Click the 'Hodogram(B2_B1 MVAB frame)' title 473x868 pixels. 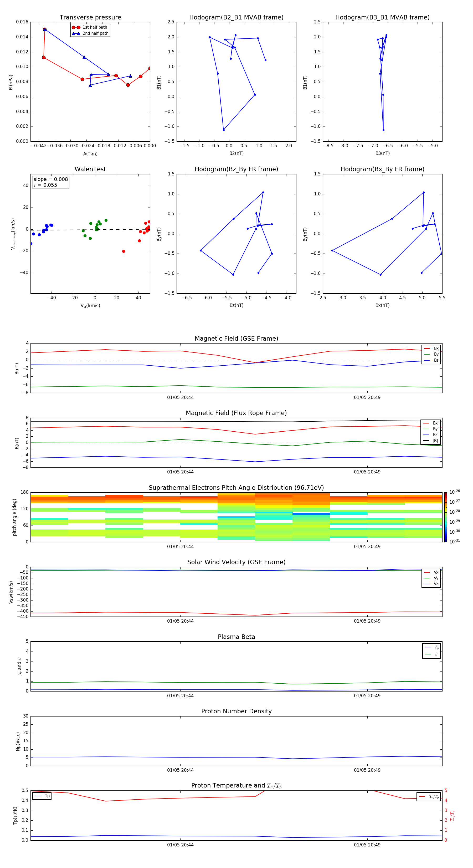click(x=236, y=18)
